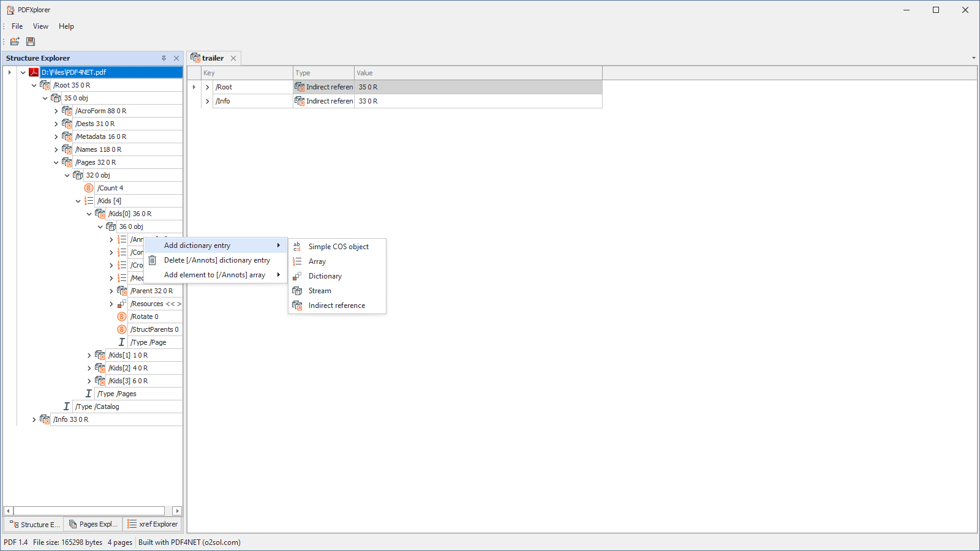The width and height of the screenshot is (980, 551).
Task: Close the trailer tab
Action: click(x=233, y=58)
